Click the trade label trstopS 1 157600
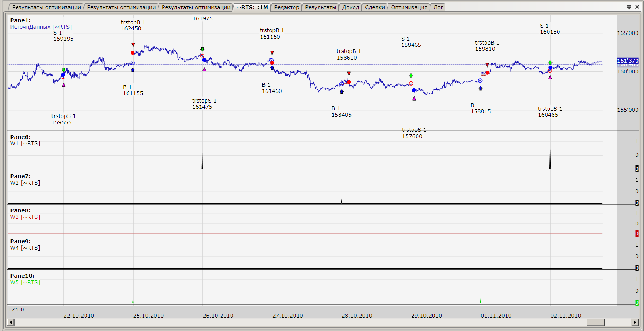The height and width of the screenshot is (331, 644). click(x=414, y=133)
